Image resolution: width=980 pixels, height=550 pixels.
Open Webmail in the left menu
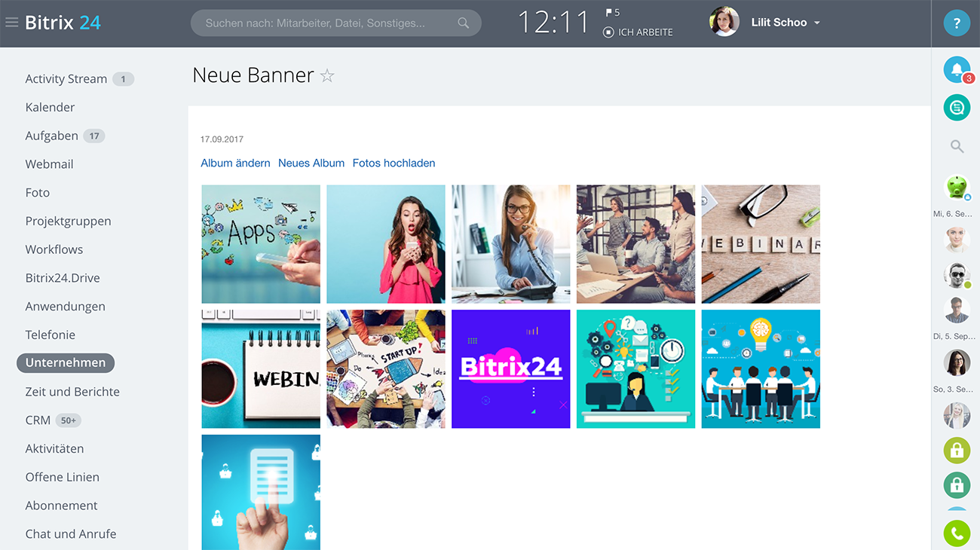(49, 164)
